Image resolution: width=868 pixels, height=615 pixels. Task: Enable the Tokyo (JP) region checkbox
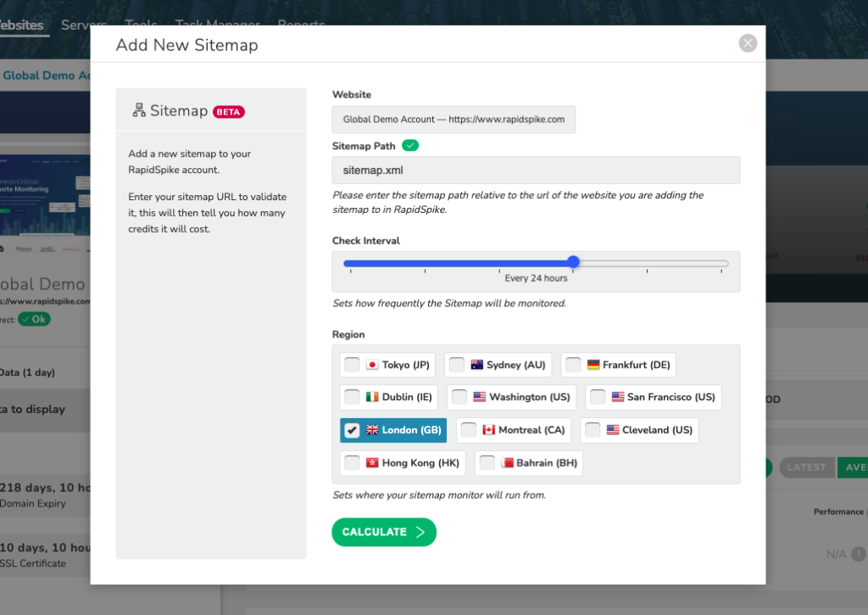tap(352, 365)
